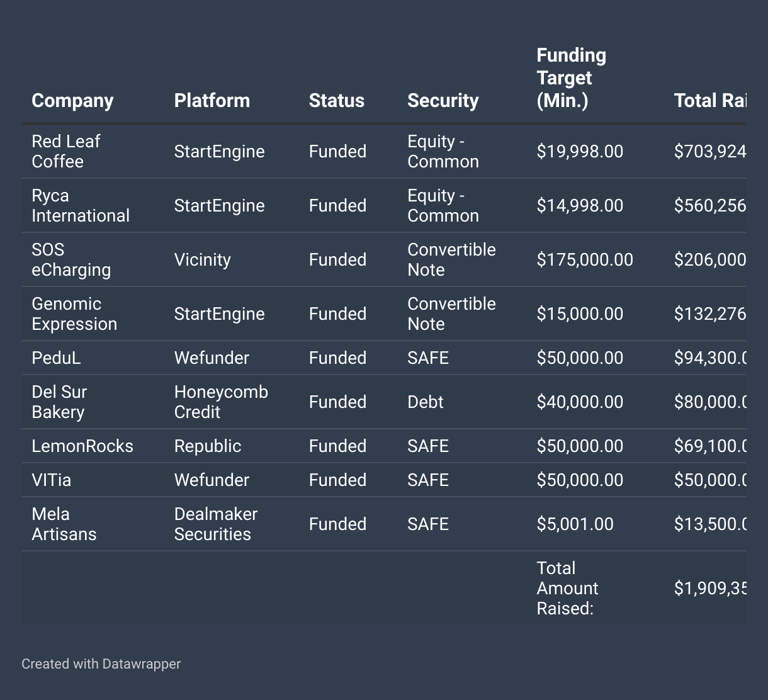
Task: Click the Funding Target (Min.) header
Action: [x=571, y=78]
